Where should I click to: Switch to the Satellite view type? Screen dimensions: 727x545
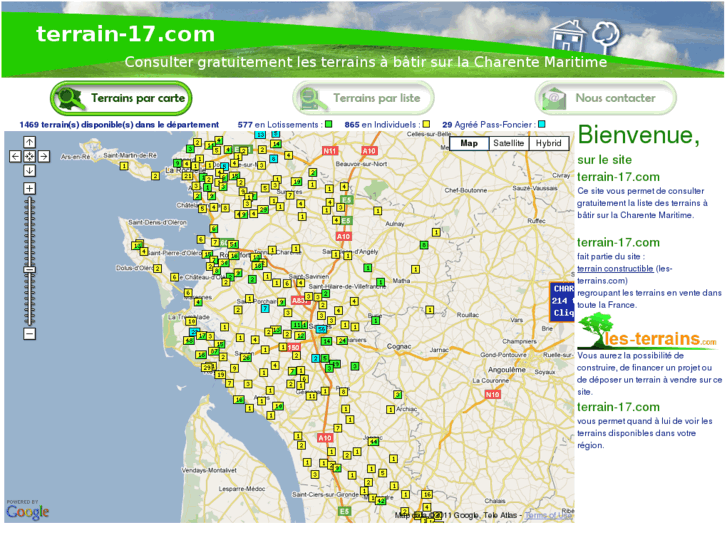click(x=509, y=143)
